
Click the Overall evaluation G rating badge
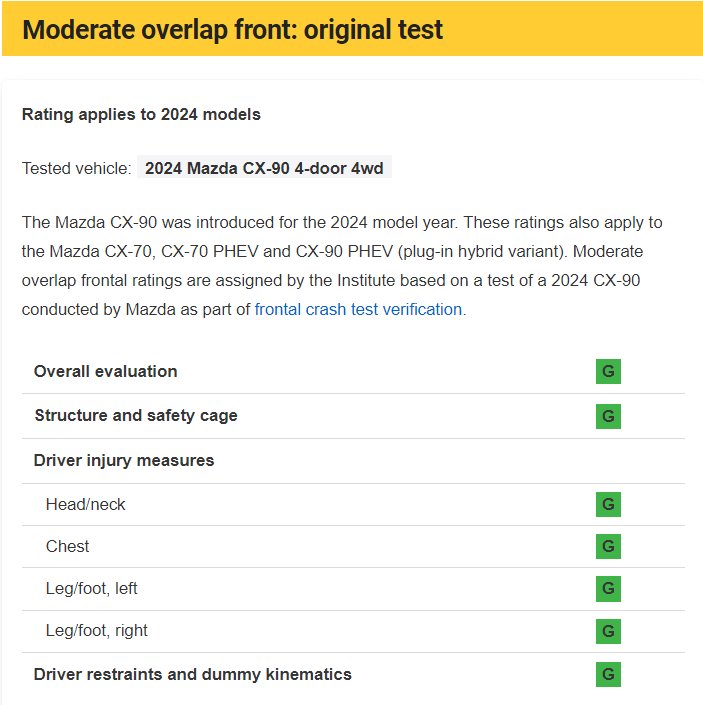tap(608, 372)
